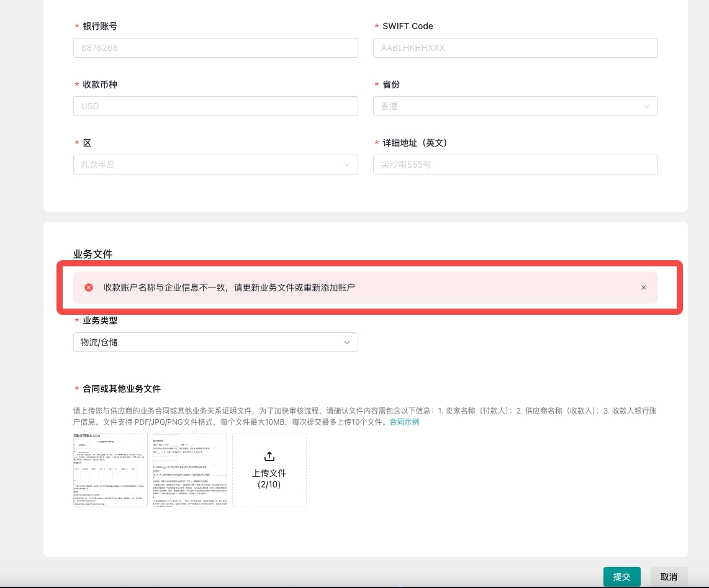Dismiss the red error alert banner
The image size is (709, 588).
(x=643, y=287)
